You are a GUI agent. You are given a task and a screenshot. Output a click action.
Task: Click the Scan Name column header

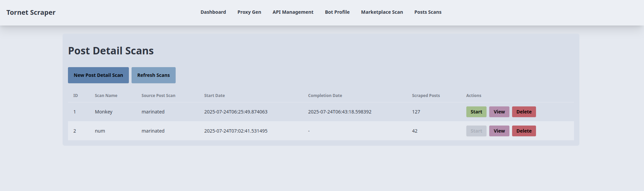(x=106, y=96)
